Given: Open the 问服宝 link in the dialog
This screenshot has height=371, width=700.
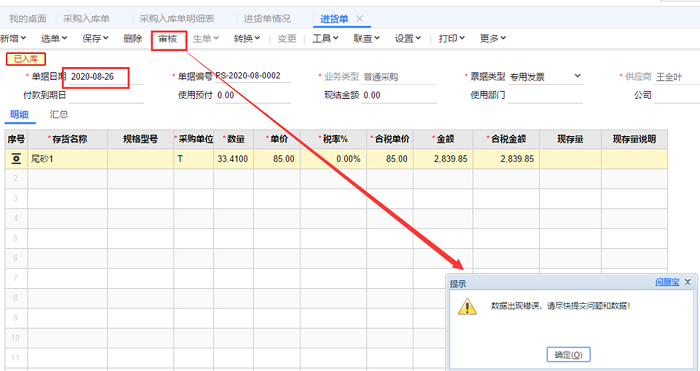Looking at the screenshot, I should 667,282.
